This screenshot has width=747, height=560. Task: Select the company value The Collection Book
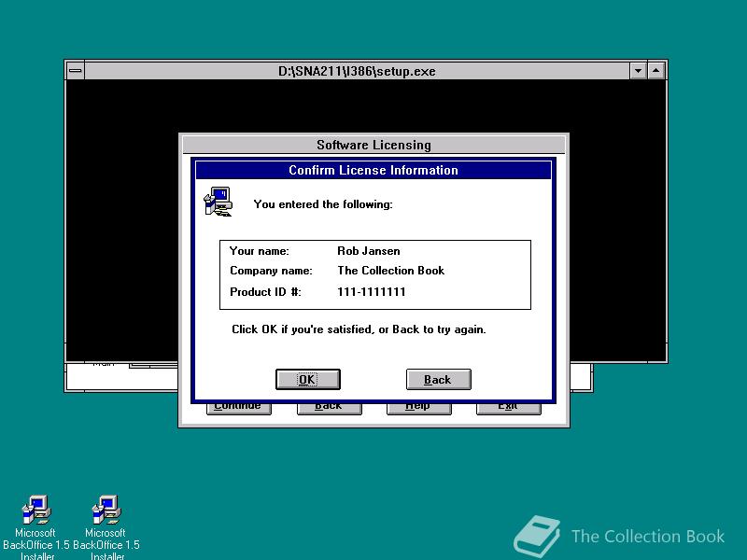pyautogui.click(x=390, y=271)
